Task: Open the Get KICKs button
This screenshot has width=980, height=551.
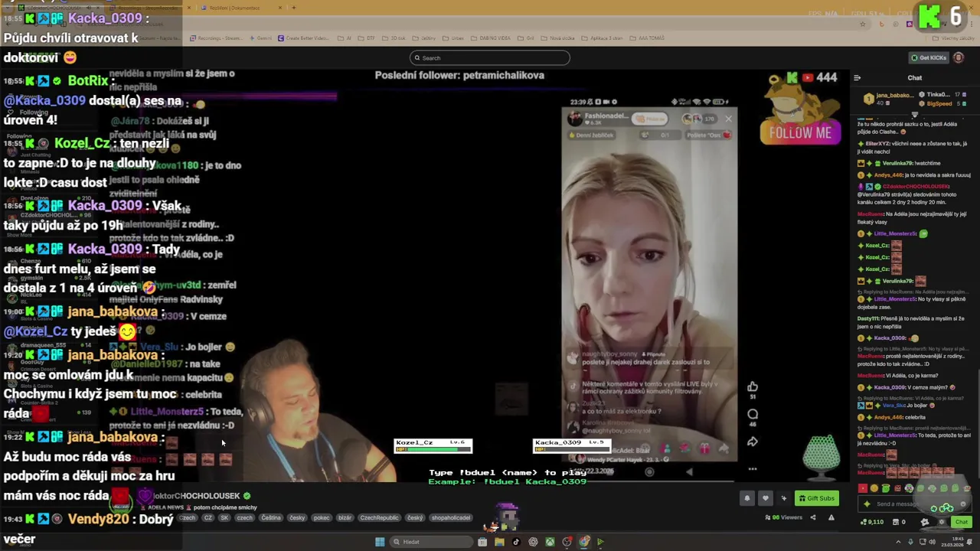Action: [929, 58]
